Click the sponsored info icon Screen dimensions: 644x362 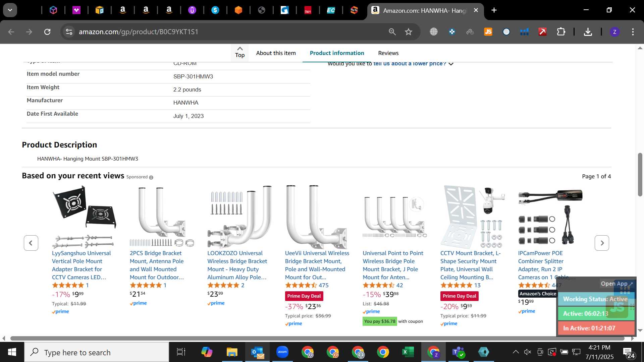coord(151,177)
